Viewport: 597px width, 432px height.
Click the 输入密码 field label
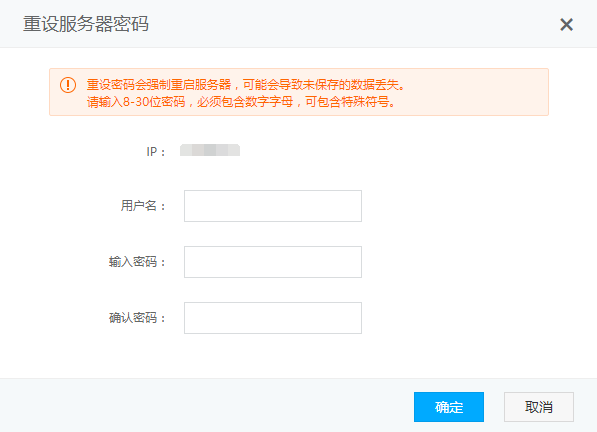coord(137,262)
